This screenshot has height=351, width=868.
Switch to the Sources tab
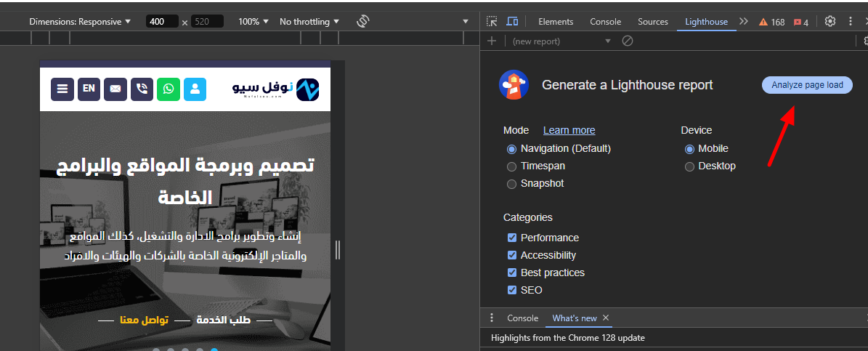(x=652, y=22)
